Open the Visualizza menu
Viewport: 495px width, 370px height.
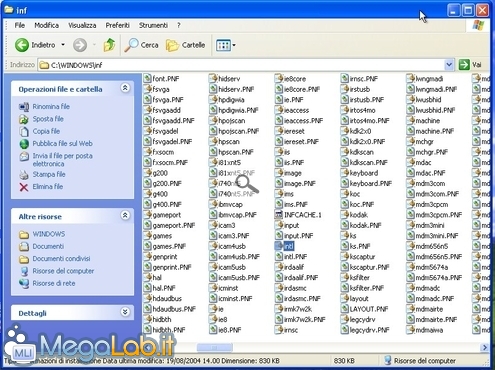click(82, 25)
